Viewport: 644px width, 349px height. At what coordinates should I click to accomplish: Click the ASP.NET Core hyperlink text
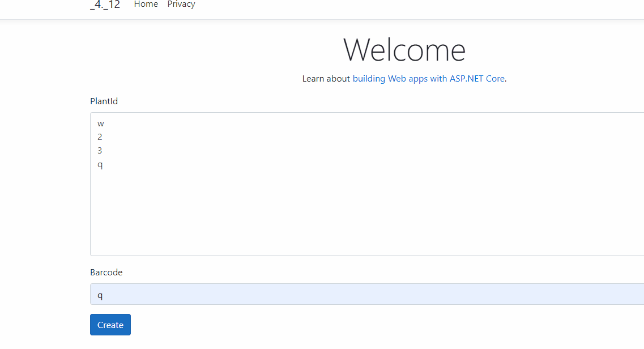476,78
